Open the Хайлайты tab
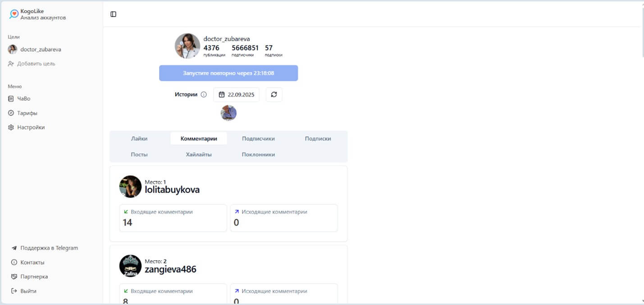644x305 pixels. coord(199,154)
